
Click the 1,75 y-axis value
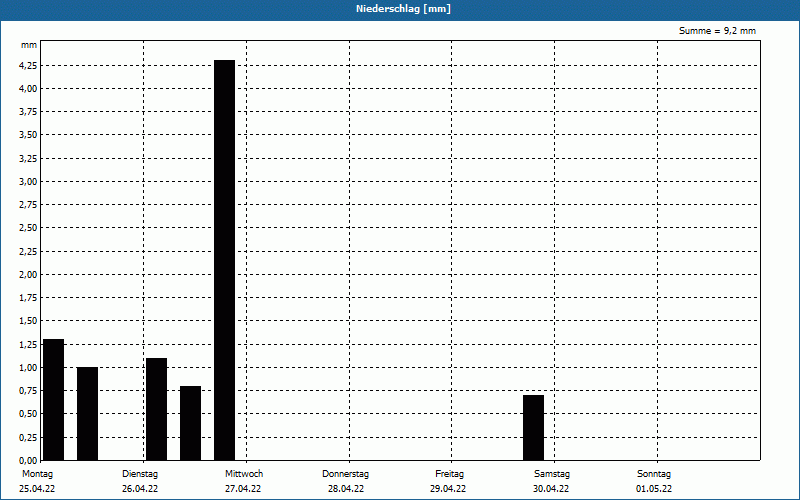coord(28,297)
